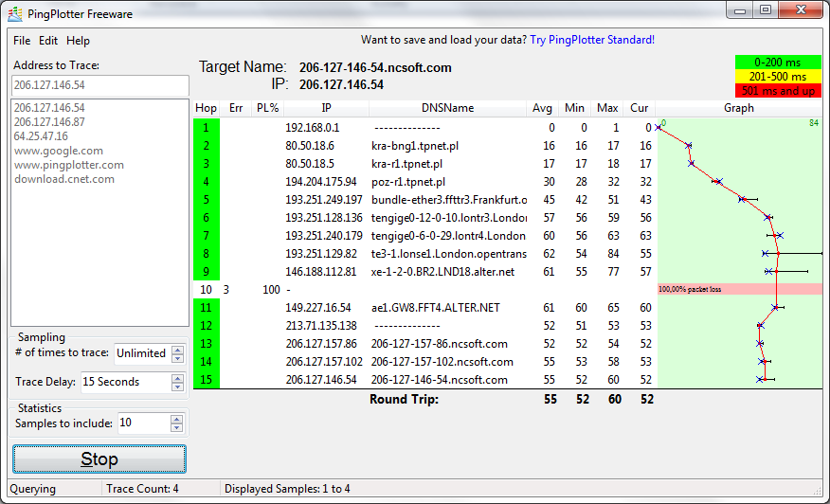Viewport: 830px width, 504px height.
Task: Click the IP column header
Action: tap(326, 108)
